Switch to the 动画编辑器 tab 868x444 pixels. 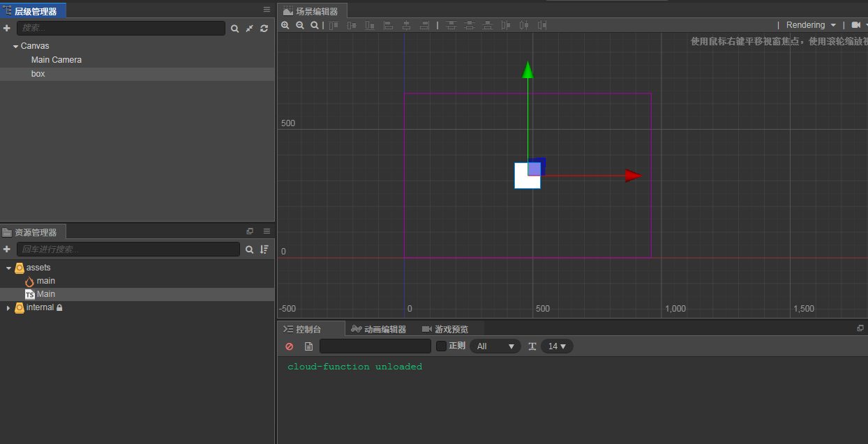coord(379,329)
